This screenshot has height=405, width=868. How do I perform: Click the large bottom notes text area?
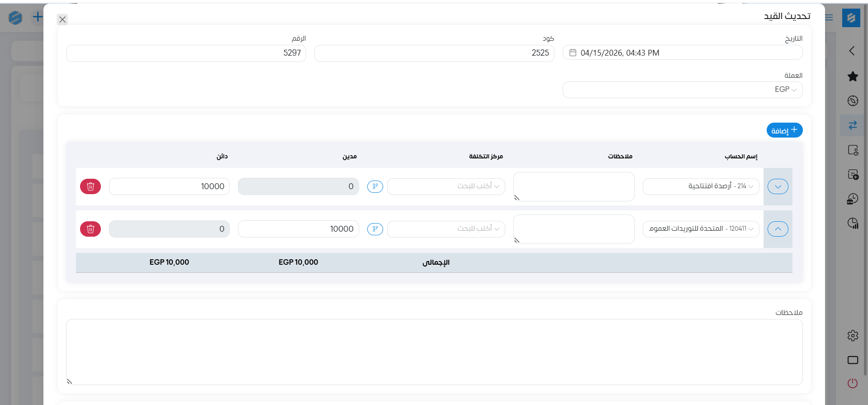pos(434,352)
